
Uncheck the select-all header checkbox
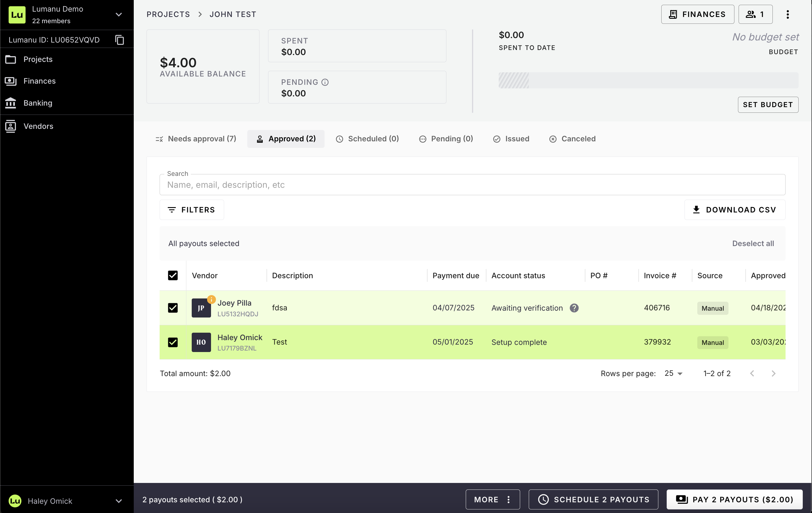pos(173,276)
